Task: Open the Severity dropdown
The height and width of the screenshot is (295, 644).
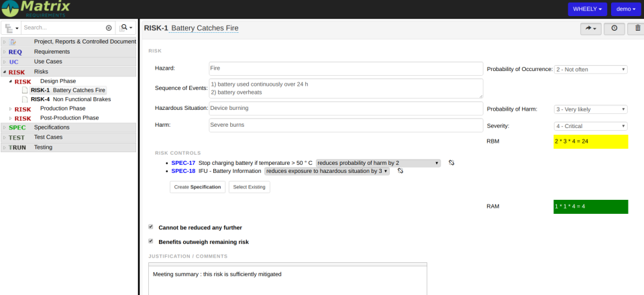Action: point(590,126)
